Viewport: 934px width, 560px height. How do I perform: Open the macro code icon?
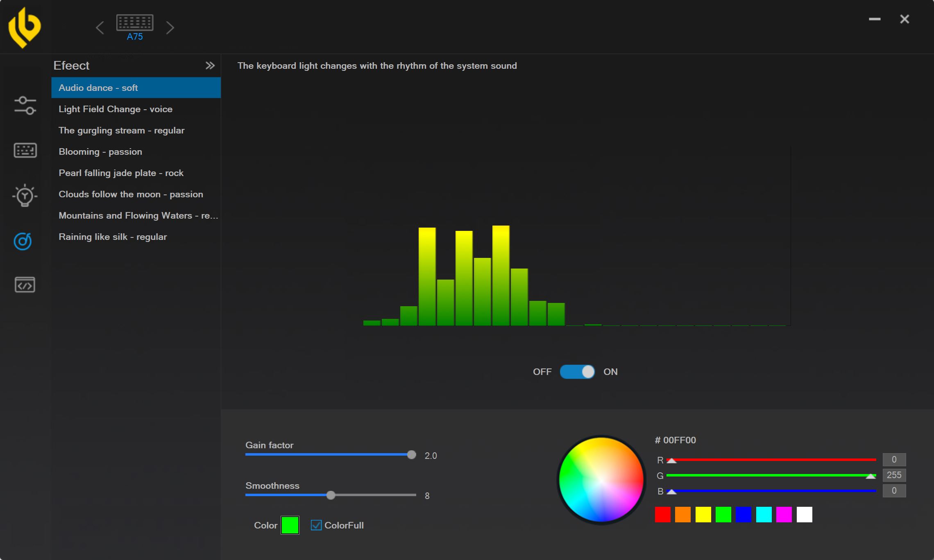click(x=25, y=285)
